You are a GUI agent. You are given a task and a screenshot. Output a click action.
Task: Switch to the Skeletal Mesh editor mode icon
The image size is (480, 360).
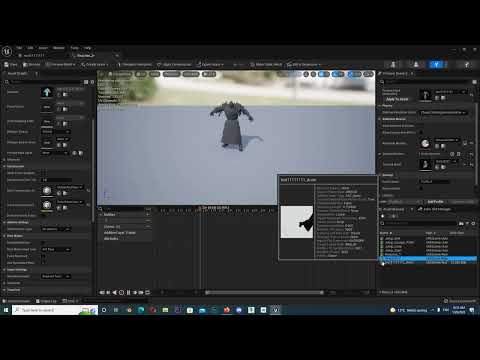(x=416, y=64)
